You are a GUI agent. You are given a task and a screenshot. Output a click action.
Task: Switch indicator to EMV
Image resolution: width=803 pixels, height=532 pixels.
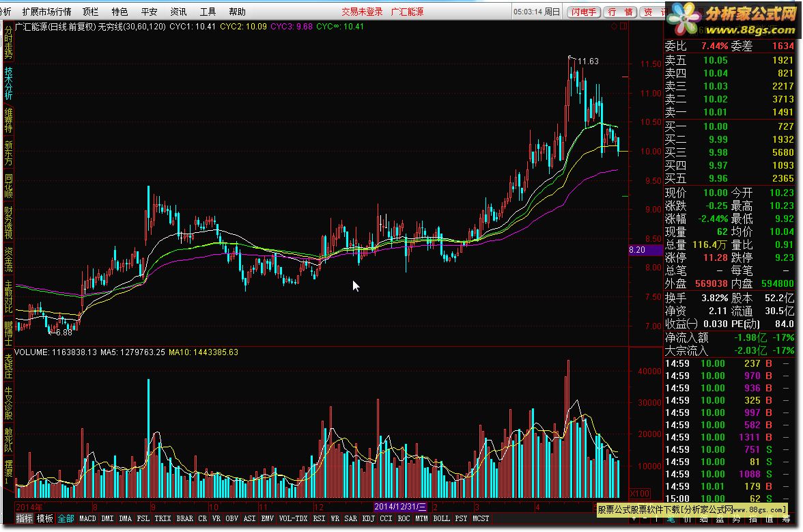click(268, 518)
